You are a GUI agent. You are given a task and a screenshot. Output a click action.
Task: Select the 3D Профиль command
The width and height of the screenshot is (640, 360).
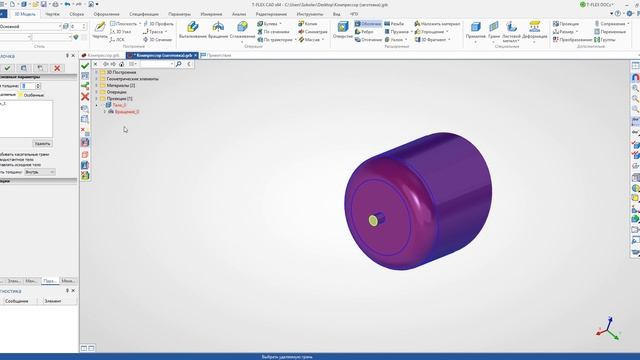click(158, 24)
